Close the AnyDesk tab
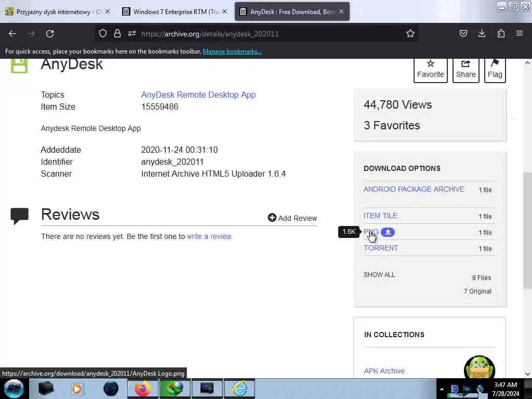 (341, 11)
